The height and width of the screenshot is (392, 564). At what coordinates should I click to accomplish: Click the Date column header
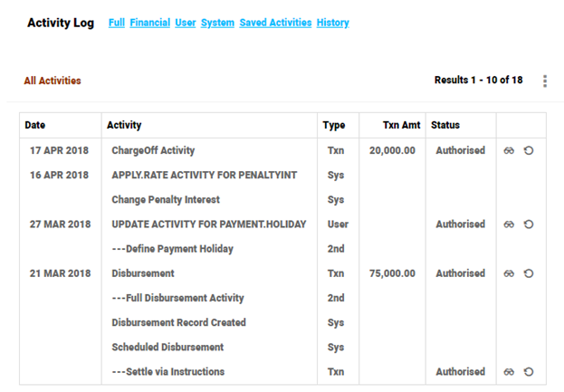click(35, 125)
